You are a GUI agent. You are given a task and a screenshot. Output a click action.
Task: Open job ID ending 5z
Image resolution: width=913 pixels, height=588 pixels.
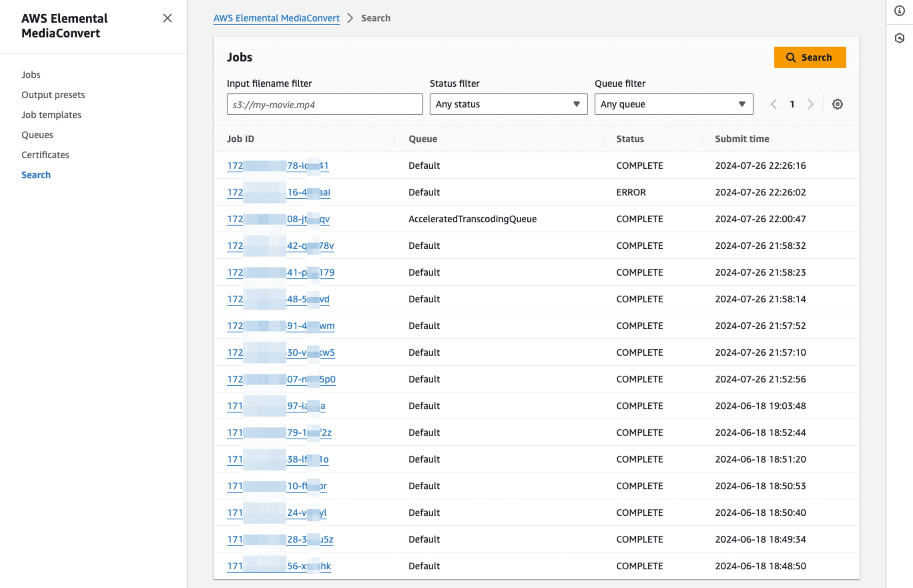(280, 540)
